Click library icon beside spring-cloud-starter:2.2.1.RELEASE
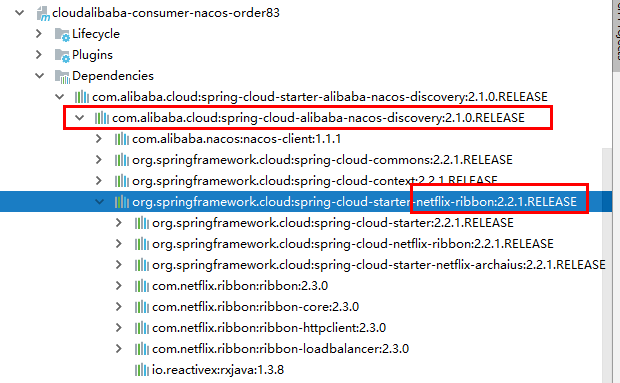 pos(142,223)
